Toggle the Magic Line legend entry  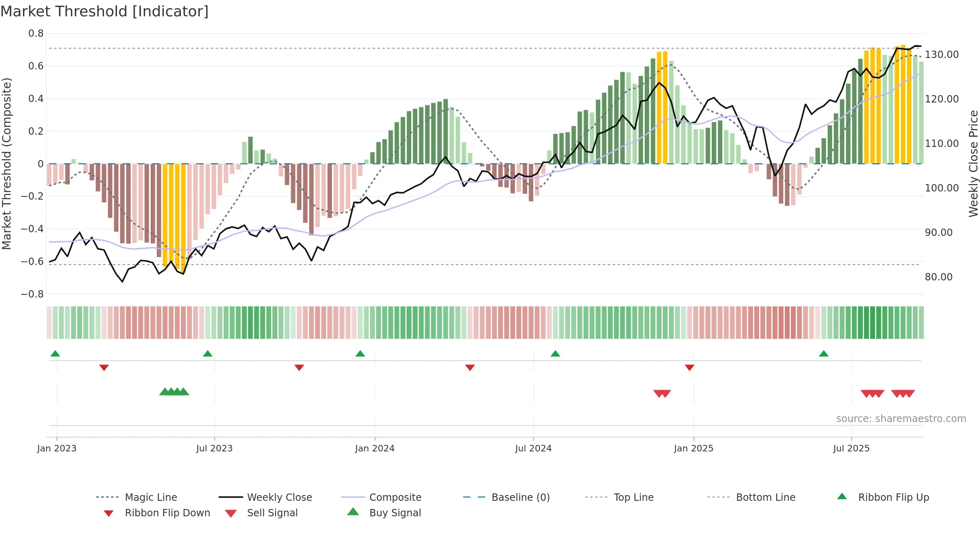137,497
